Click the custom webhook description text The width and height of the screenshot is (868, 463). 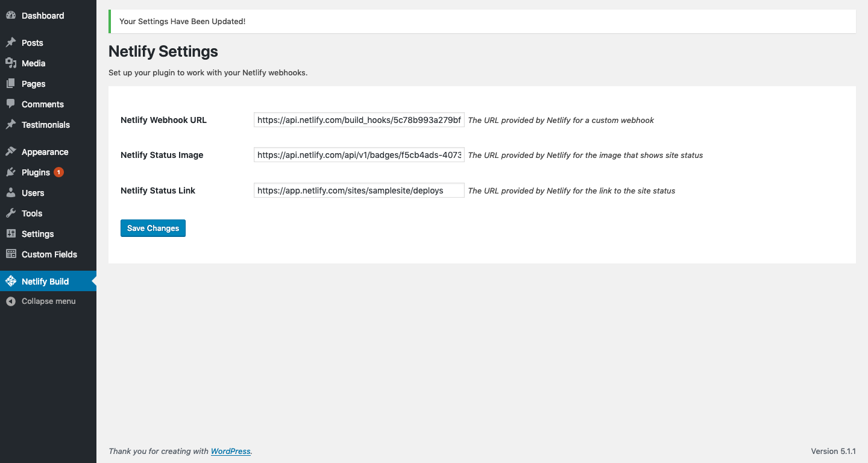(561, 121)
